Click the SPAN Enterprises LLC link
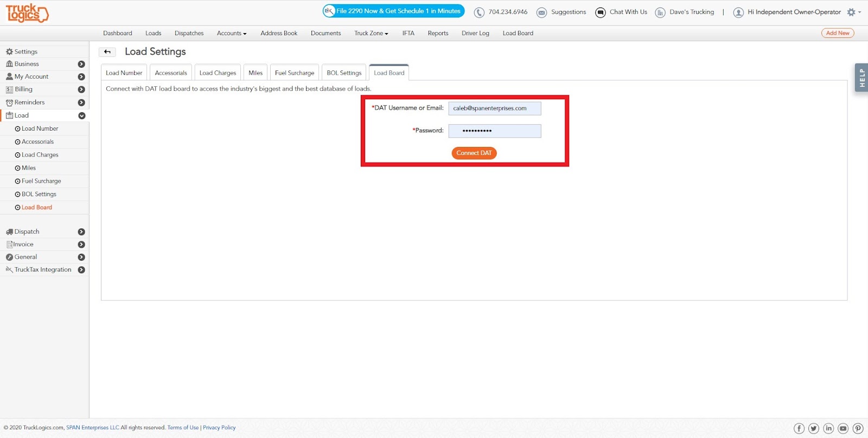 point(93,428)
